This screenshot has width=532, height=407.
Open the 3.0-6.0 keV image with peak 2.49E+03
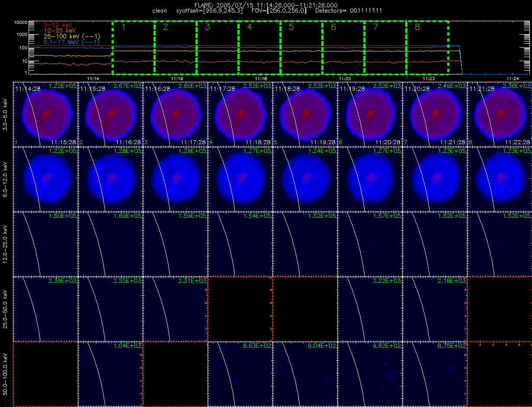pyautogui.click(x=435, y=114)
